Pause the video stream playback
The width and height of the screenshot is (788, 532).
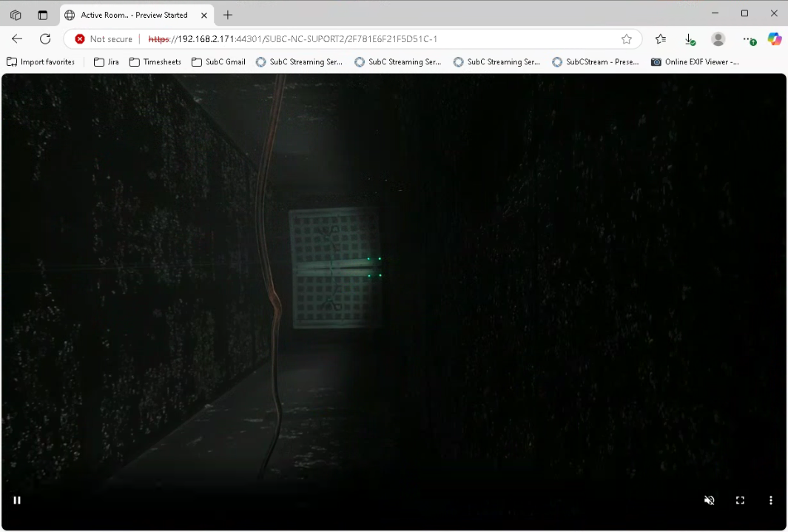click(17, 500)
